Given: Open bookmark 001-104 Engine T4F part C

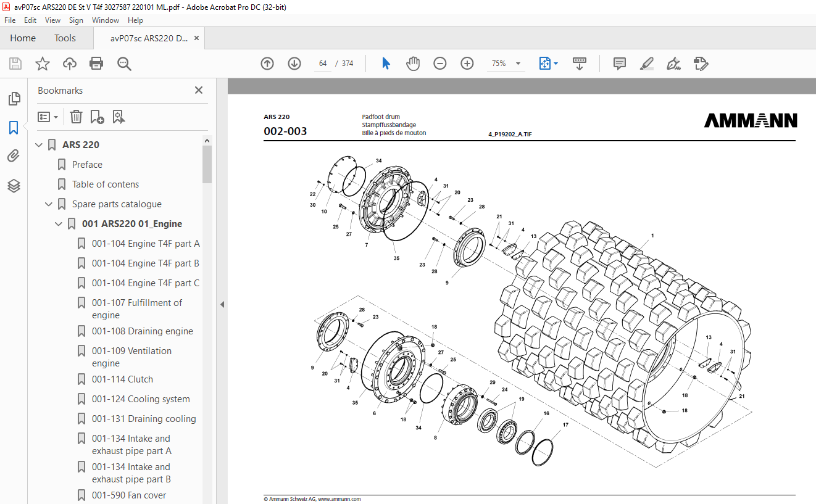Looking at the screenshot, I should pyautogui.click(x=146, y=283).
